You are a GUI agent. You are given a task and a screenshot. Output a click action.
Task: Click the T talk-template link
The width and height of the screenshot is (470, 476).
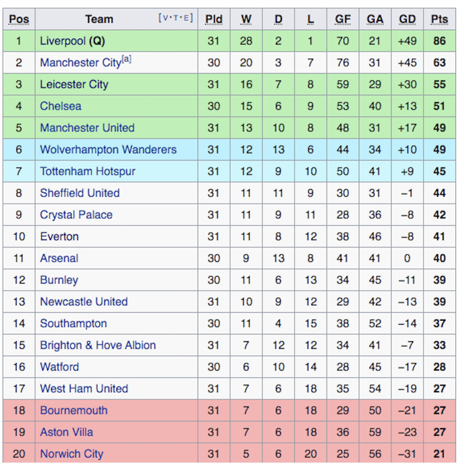tap(176, 18)
